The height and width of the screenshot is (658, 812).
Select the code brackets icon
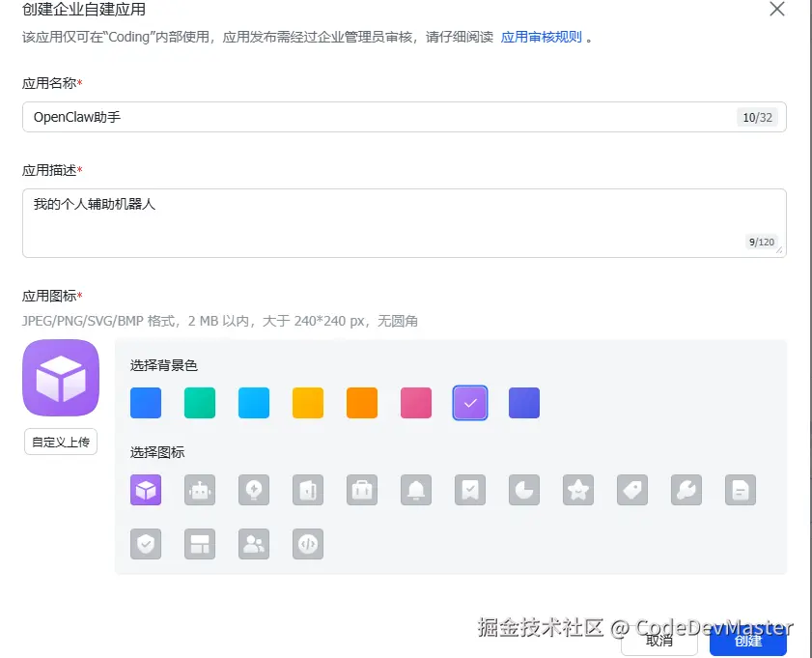tap(308, 544)
